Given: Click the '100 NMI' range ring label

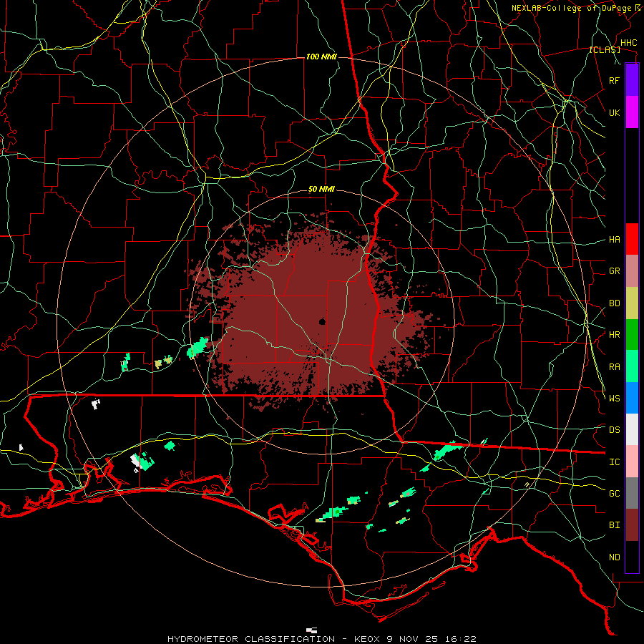Looking at the screenshot, I should 321,57.
